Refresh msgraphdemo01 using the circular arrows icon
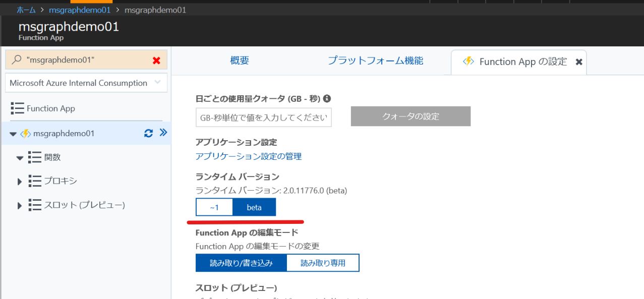This screenshot has height=299, width=644. click(147, 133)
